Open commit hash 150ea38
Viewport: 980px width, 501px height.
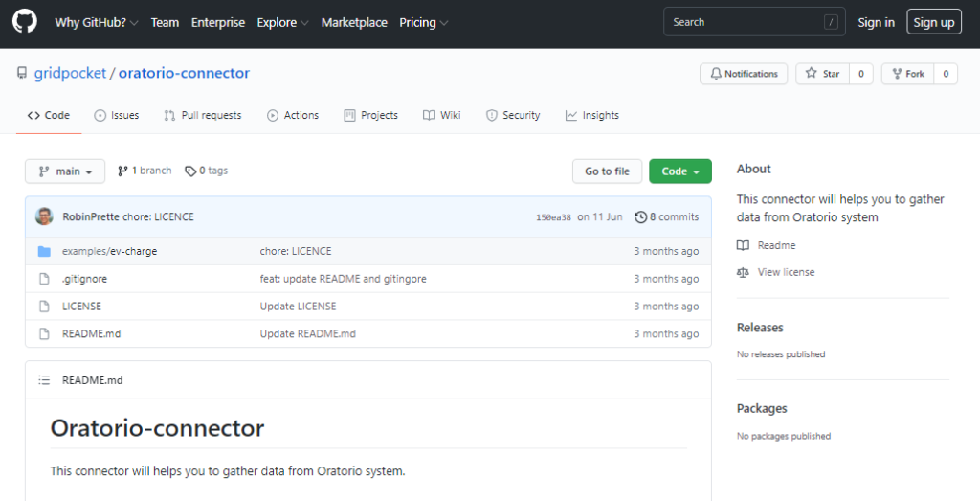coord(553,217)
